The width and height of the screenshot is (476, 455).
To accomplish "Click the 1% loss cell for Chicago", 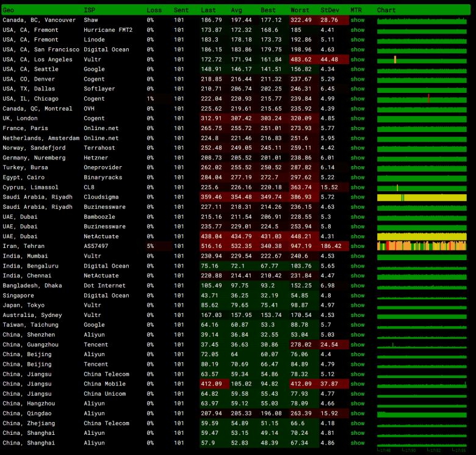I will [x=150, y=99].
